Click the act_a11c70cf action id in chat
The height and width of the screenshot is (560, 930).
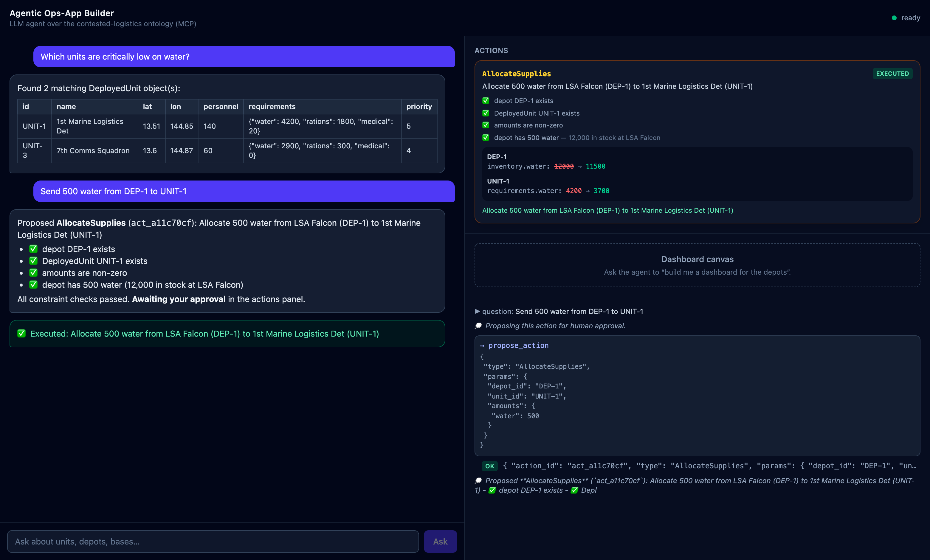pyautogui.click(x=161, y=223)
